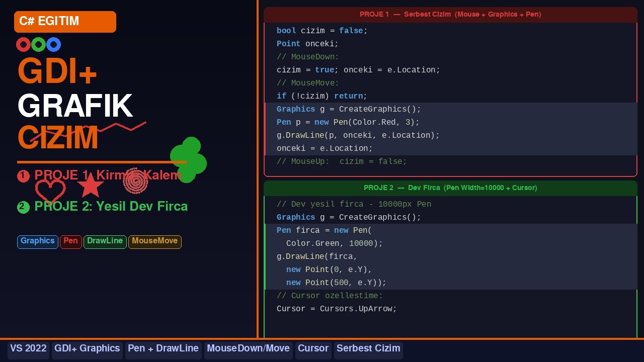Click 'Graphics g = CreateGraphics();' in PROJE 1 panel
644x362 pixels.
(x=349, y=109)
